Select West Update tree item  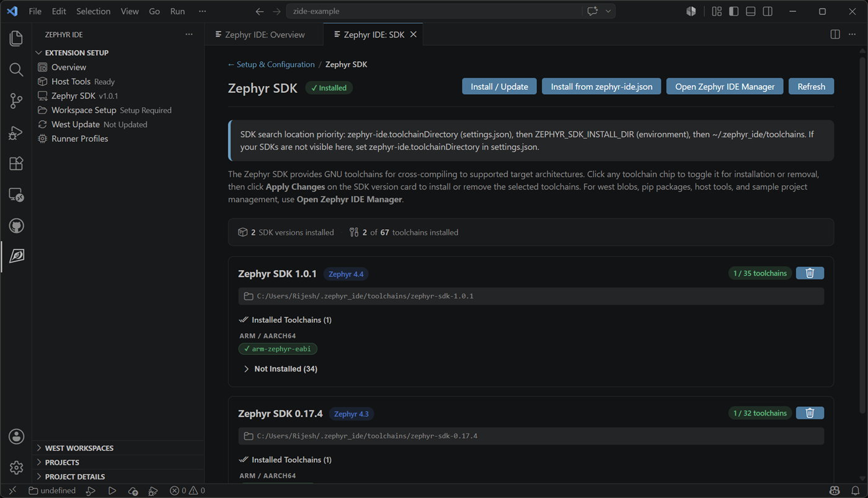(x=118, y=124)
